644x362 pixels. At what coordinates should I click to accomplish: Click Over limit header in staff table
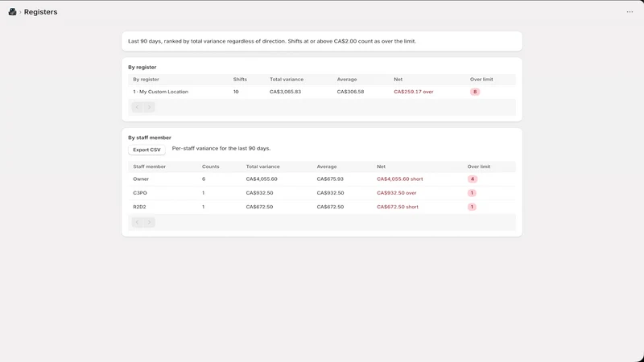point(479,167)
